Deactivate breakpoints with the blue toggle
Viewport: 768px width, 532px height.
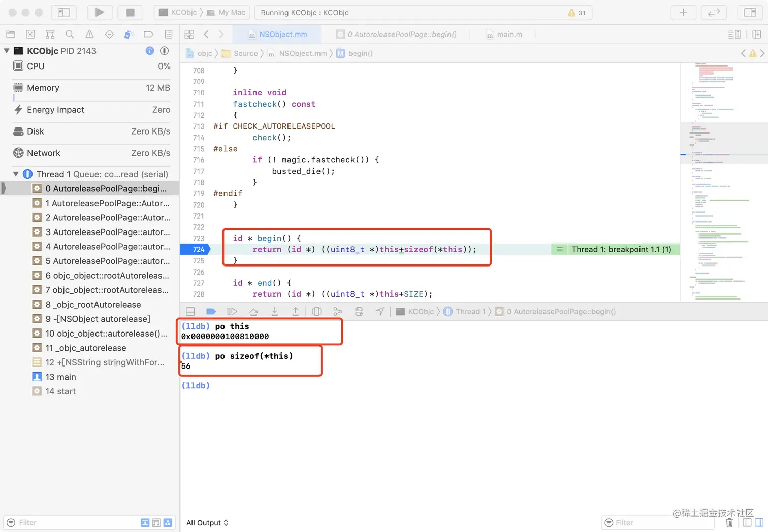point(211,311)
